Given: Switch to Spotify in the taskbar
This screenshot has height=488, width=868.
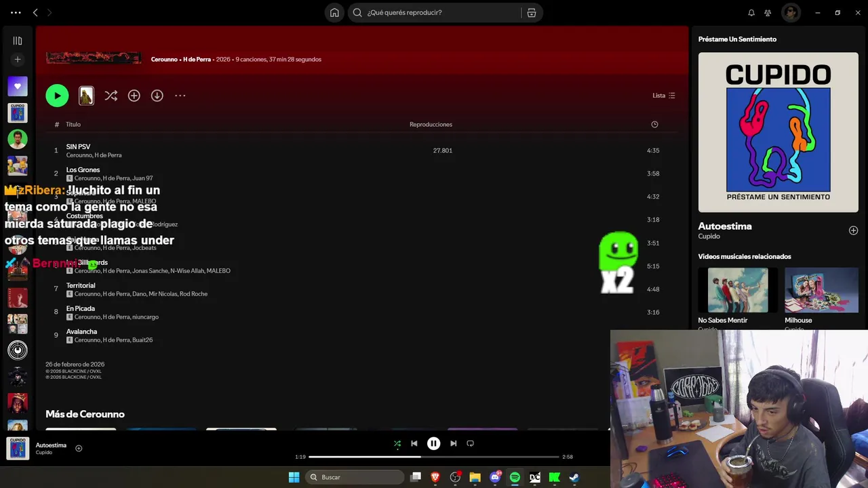Looking at the screenshot, I should point(515,477).
